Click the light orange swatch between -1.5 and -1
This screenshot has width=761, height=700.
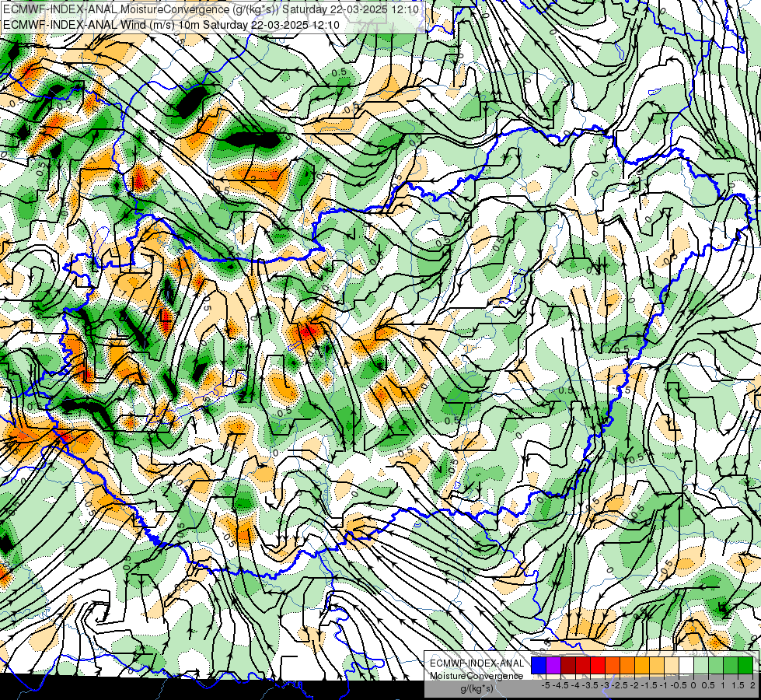(x=657, y=665)
